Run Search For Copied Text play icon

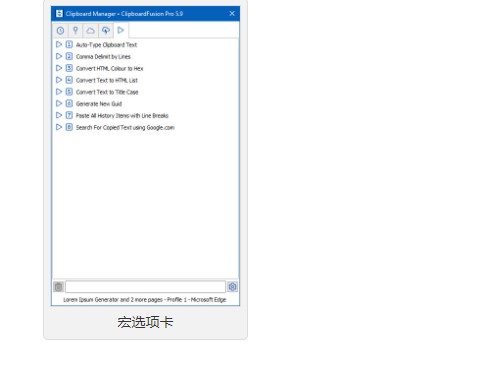59,127
